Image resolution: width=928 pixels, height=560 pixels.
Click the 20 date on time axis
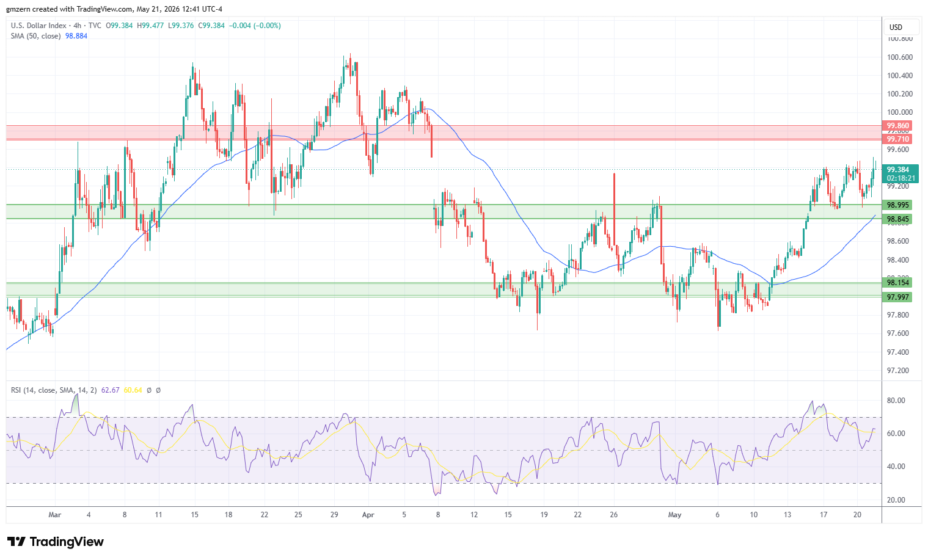point(857,515)
